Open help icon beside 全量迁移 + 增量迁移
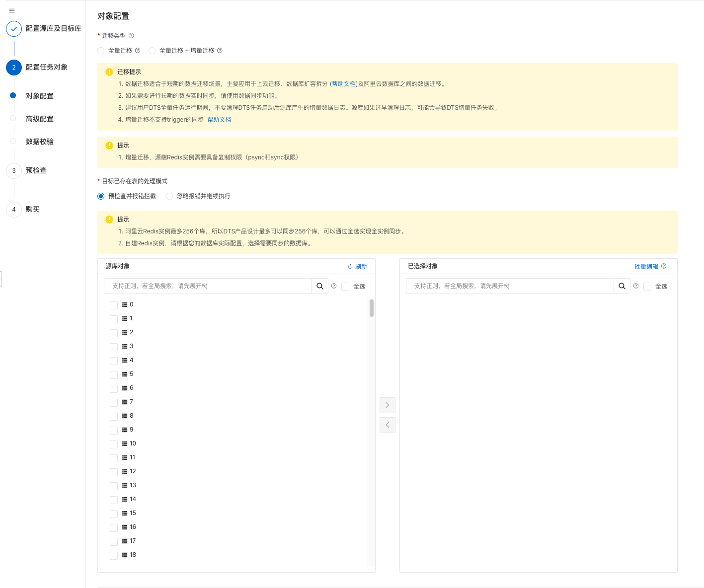704x588 pixels. click(220, 51)
